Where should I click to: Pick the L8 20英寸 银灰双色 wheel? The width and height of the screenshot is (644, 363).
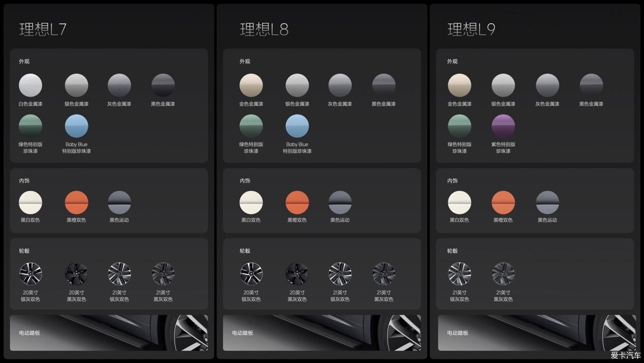point(251,274)
